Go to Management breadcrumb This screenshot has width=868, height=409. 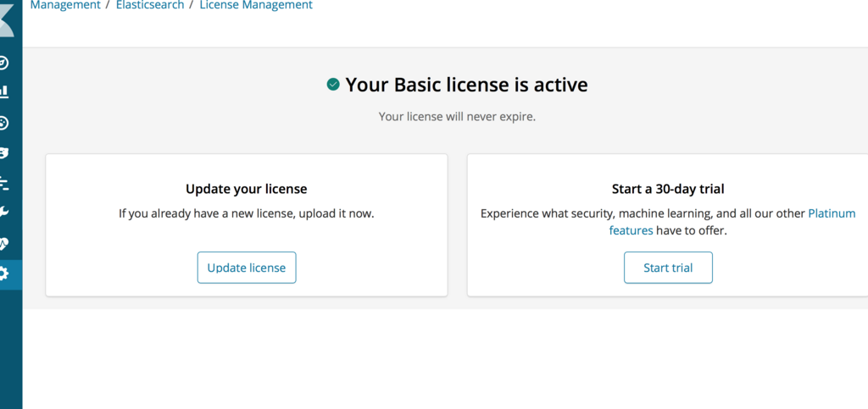pyautogui.click(x=64, y=5)
